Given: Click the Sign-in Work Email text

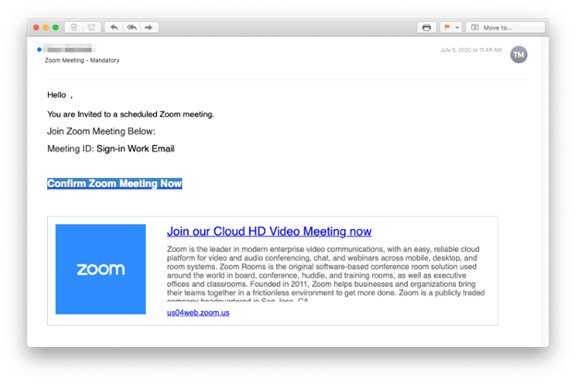Looking at the screenshot, I should (136, 149).
